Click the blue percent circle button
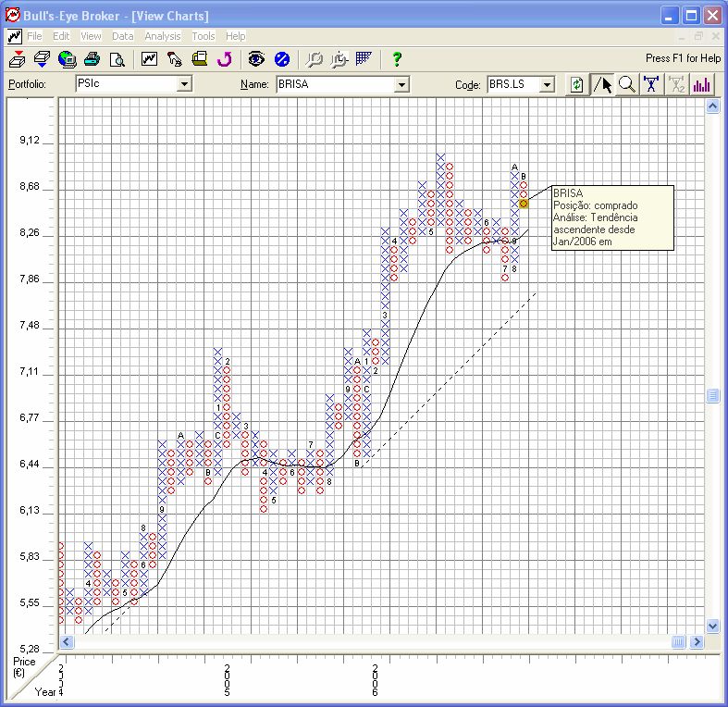728x707 pixels. point(282,59)
